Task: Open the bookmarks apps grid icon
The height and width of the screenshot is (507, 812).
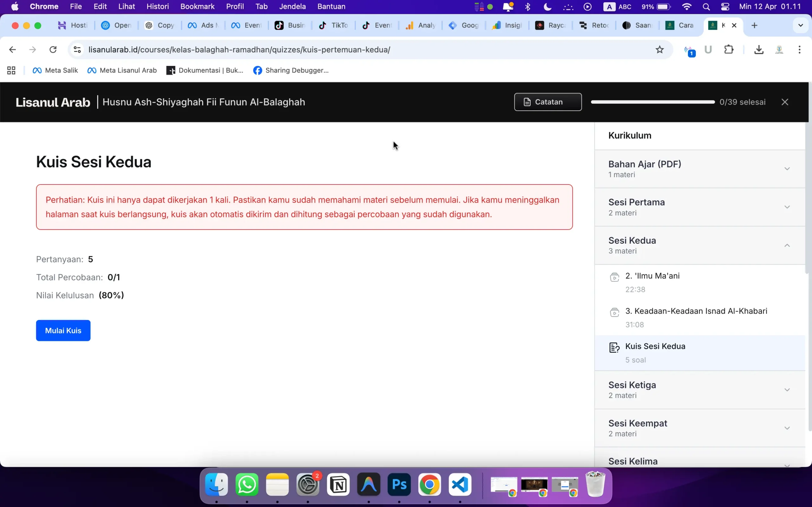Action: click(11, 70)
